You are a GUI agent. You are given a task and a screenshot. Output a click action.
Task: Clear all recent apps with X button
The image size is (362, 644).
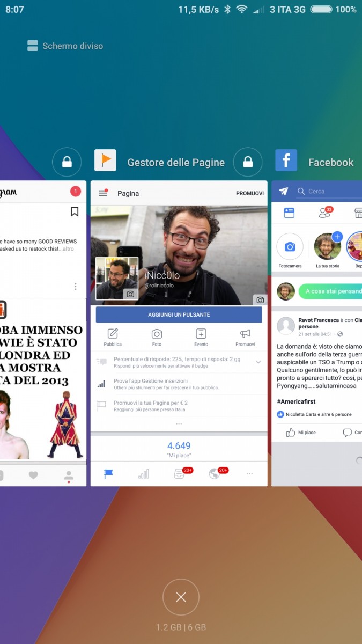click(181, 597)
